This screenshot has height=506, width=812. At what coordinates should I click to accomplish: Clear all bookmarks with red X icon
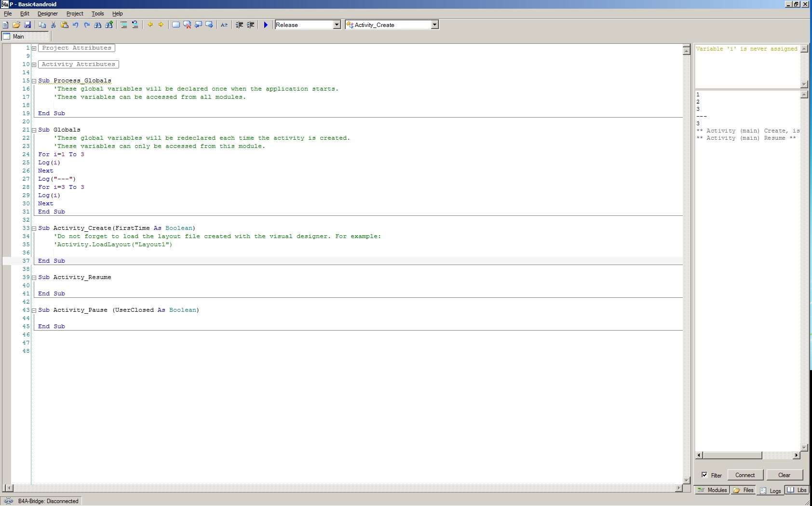(x=187, y=25)
